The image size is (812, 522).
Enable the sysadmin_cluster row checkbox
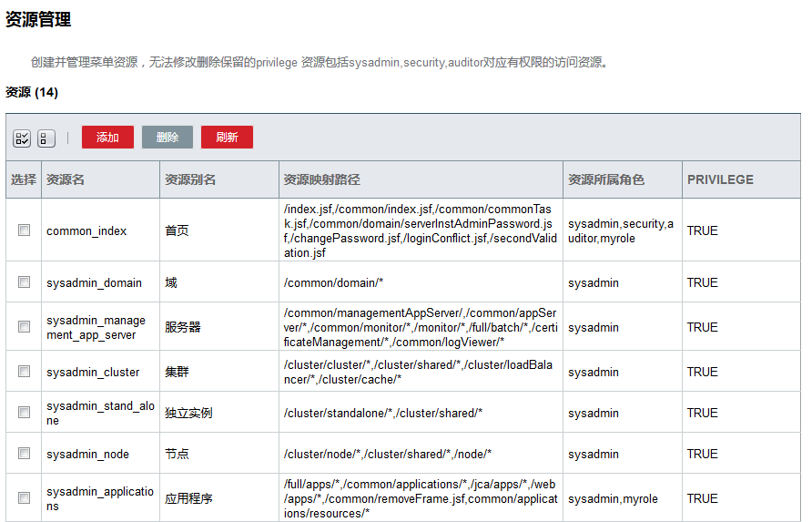click(25, 372)
